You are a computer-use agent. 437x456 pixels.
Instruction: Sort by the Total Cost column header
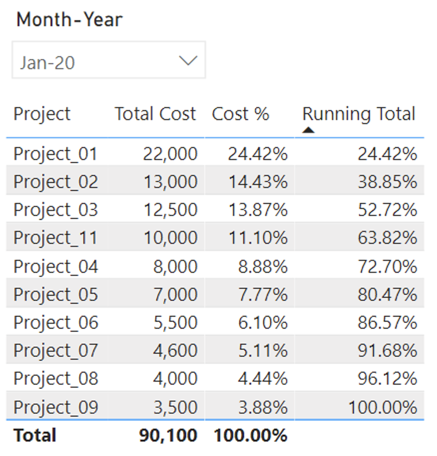tap(155, 114)
